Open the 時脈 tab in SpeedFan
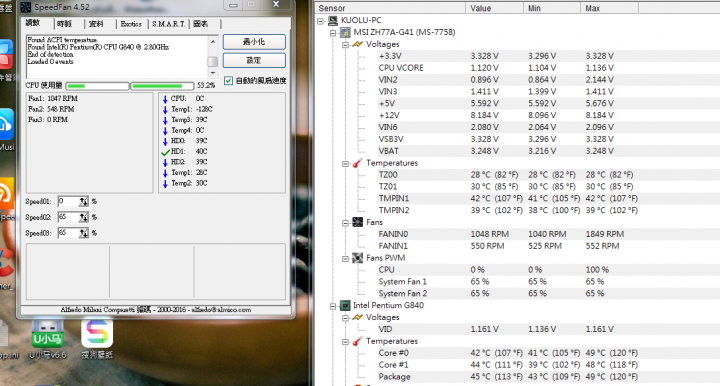 (68, 24)
